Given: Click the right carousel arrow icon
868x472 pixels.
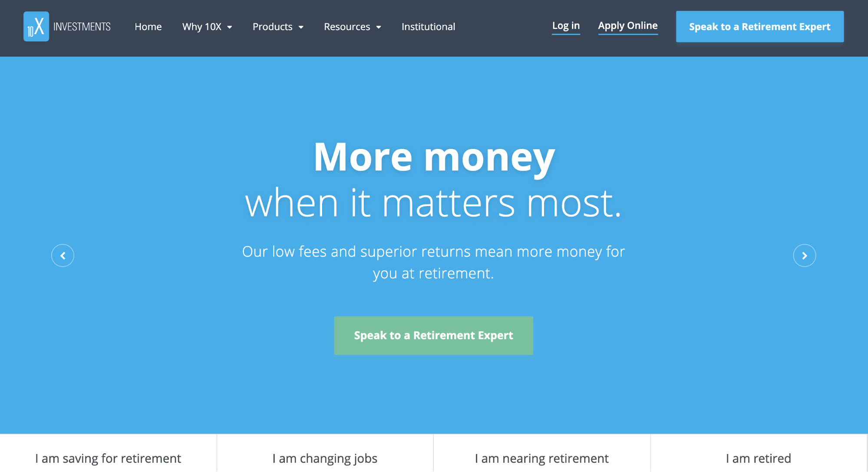Looking at the screenshot, I should (804, 255).
